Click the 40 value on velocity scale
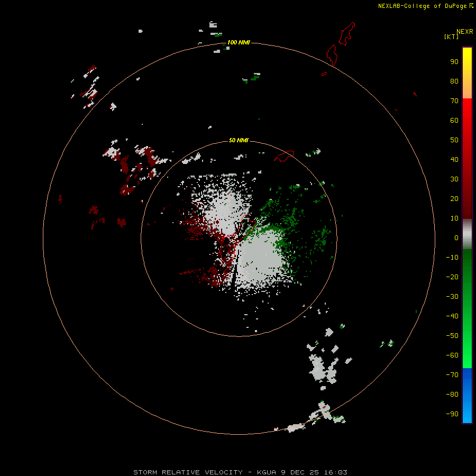476x476 pixels. (454, 160)
